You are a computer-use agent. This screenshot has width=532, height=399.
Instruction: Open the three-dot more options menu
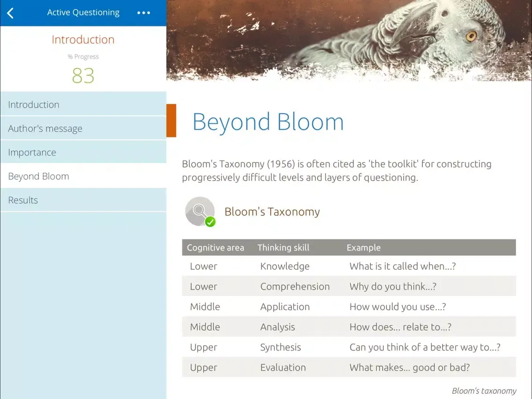point(144,13)
